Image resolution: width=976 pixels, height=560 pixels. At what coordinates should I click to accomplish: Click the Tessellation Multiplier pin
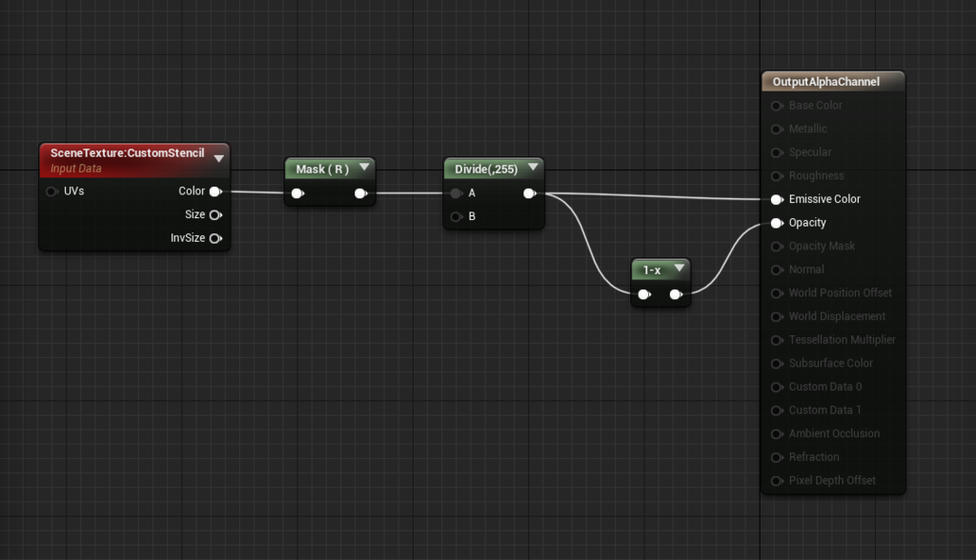click(777, 340)
